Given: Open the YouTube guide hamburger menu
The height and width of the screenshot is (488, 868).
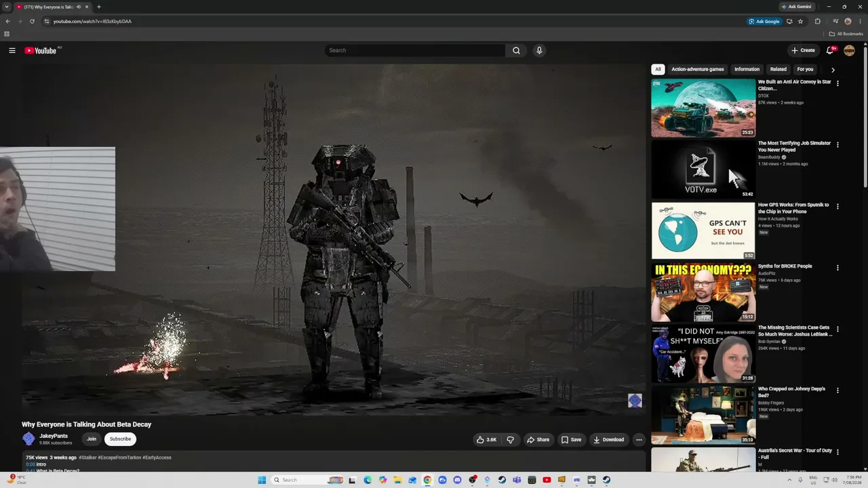Looking at the screenshot, I should tap(12, 50).
